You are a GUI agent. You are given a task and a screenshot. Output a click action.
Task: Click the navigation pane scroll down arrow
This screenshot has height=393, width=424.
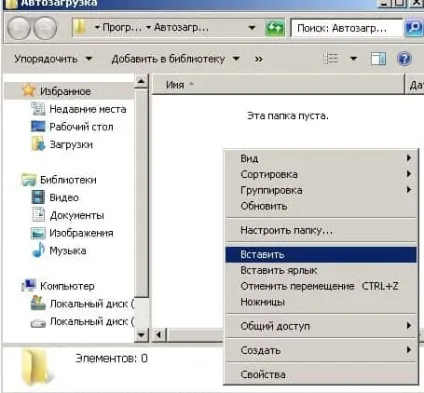(141, 334)
